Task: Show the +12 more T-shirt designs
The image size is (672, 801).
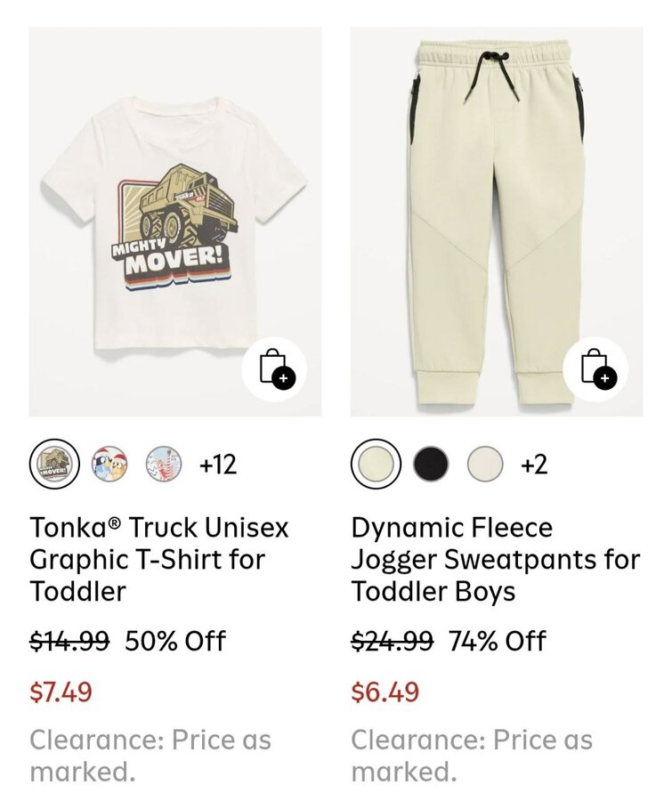Action: pos(217,465)
